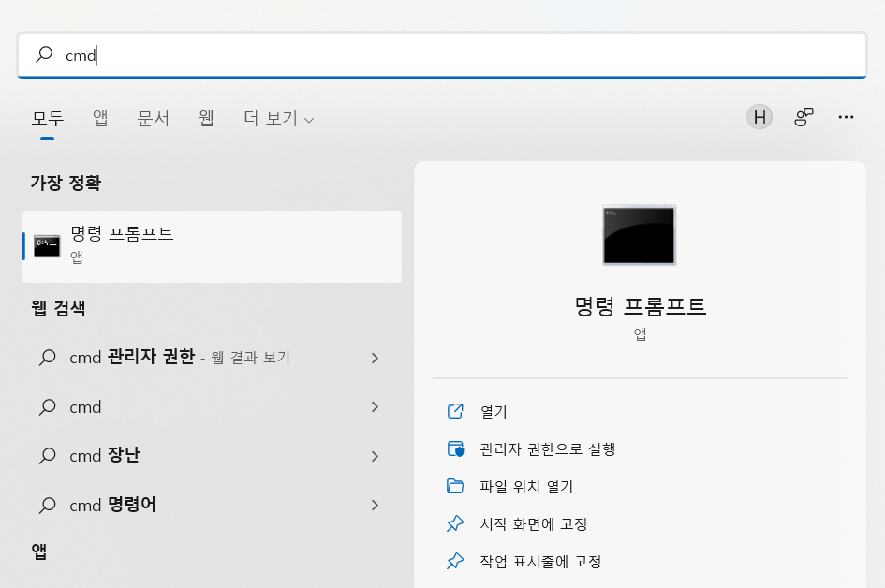Screen dimensions: 885x588
Task: Switch to the 문서 filter tab
Action: [153, 118]
